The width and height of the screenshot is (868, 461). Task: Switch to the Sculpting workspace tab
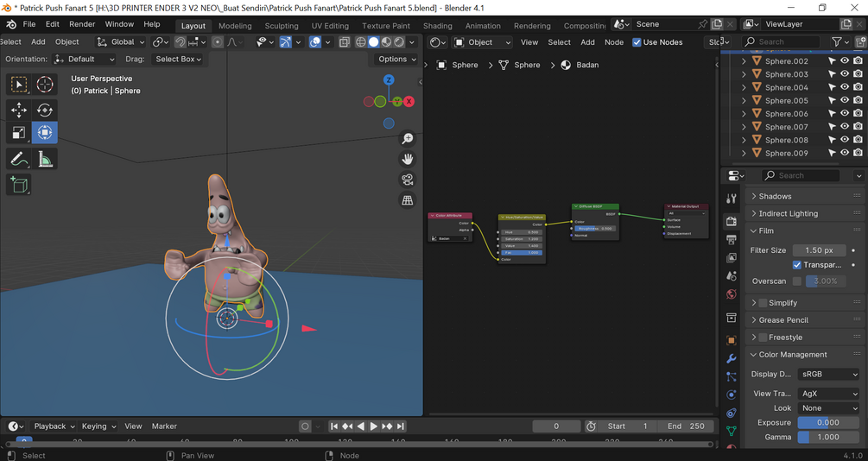pyautogui.click(x=282, y=25)
